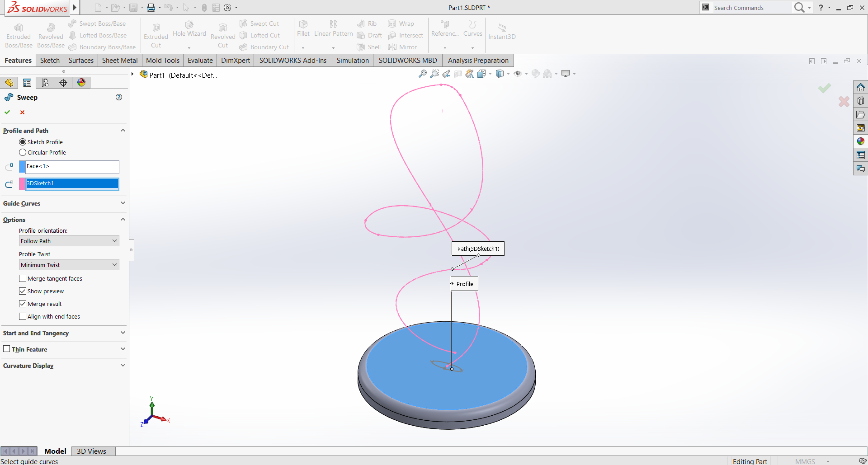Select the Swept Cut tool
Image resolution: width=868 pixels, height=465 pixels.
(259, 23)
